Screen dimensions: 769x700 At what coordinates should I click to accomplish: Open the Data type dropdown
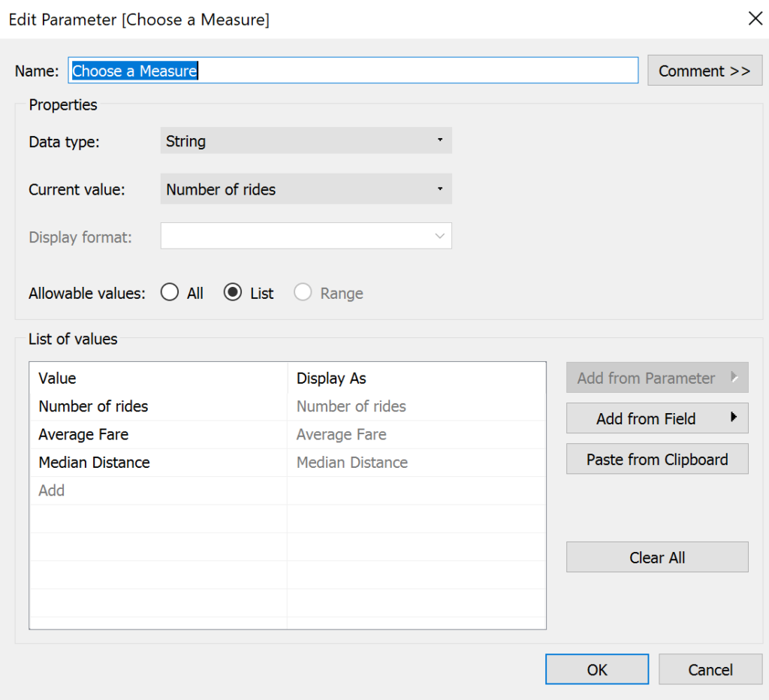306,141
